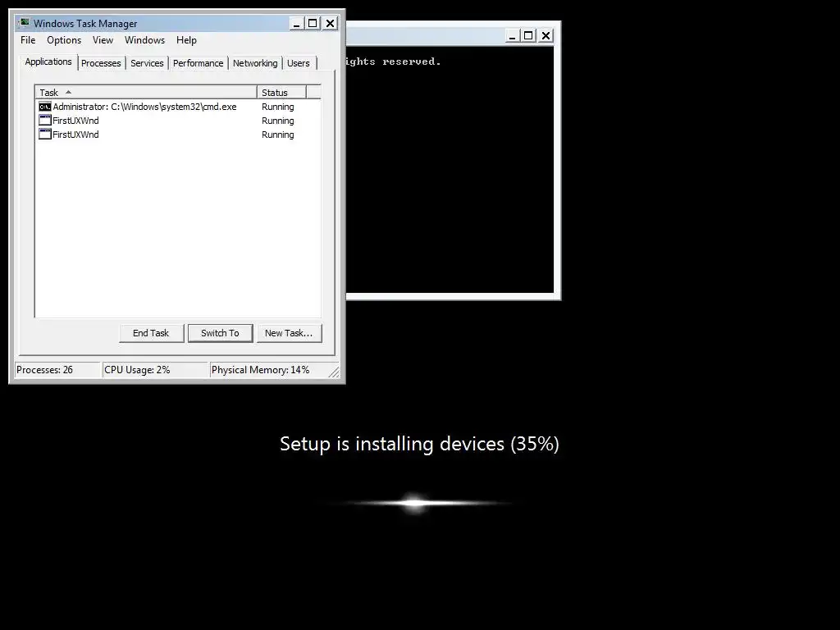Switch to the Processes tab
Screen dimensions: 840x630
[101, 63]
